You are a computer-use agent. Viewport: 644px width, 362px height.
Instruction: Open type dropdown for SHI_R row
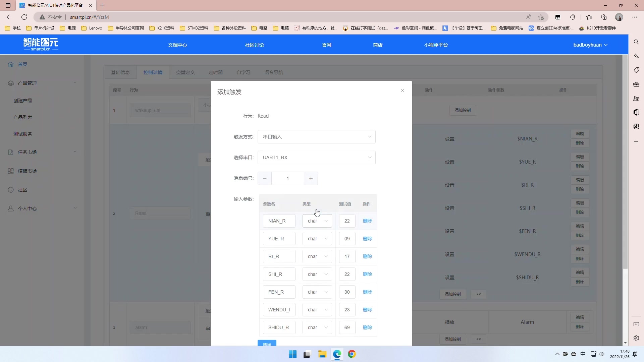click(x=317, y=274)
